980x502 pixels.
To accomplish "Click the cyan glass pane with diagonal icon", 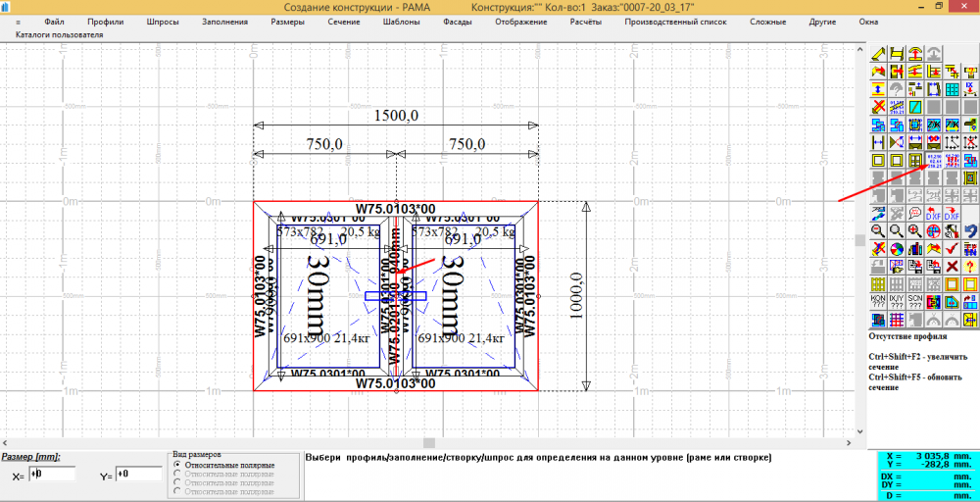I will click(x=915, y=106).
